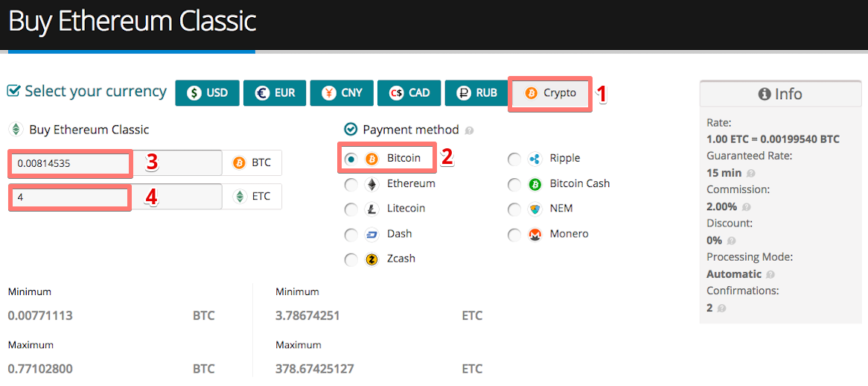
Task: Click the green Bitcoin Cash icon
Action: click(534, 184)
